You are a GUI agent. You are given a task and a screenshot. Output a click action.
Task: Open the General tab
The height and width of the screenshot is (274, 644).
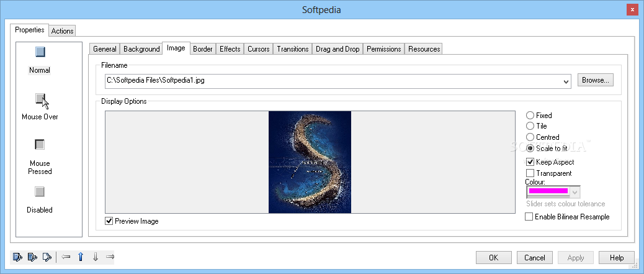[105, 49]
